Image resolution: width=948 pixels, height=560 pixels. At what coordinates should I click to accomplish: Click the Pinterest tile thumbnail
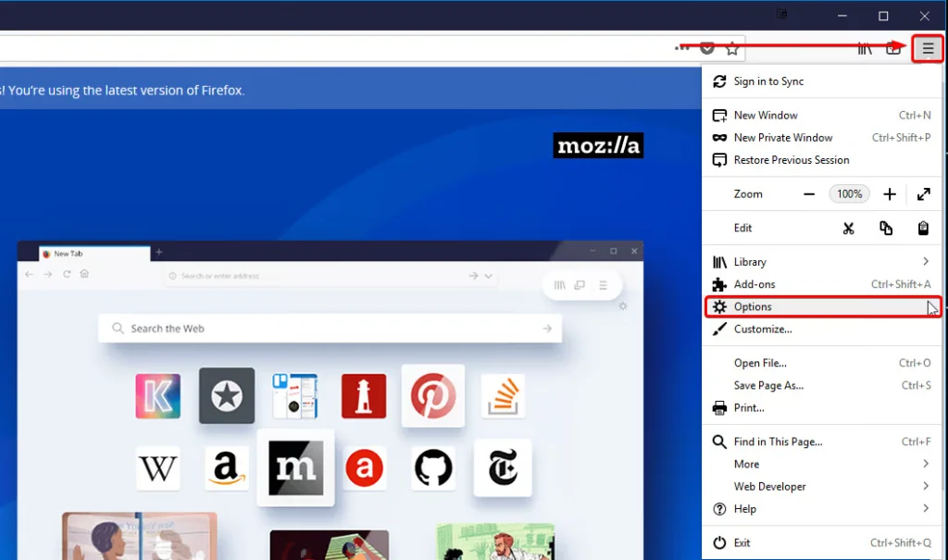(432, 395)
